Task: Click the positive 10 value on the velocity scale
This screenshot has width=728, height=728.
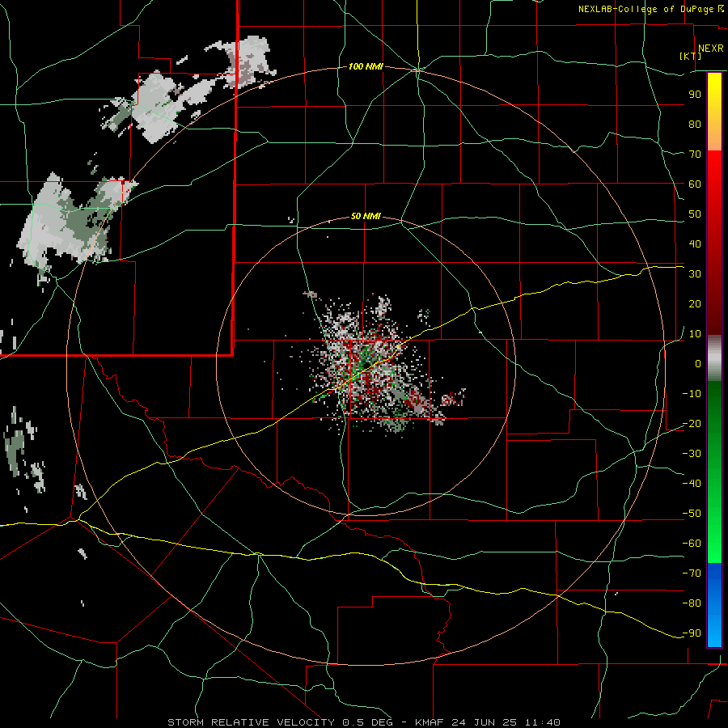Action: (695, 334)
